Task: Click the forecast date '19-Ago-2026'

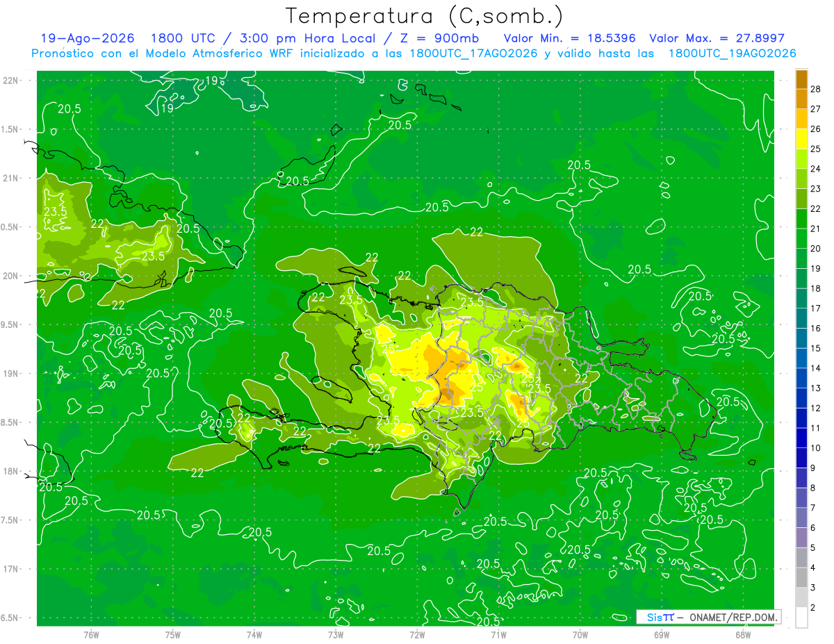Action: (x=88, y=38)
